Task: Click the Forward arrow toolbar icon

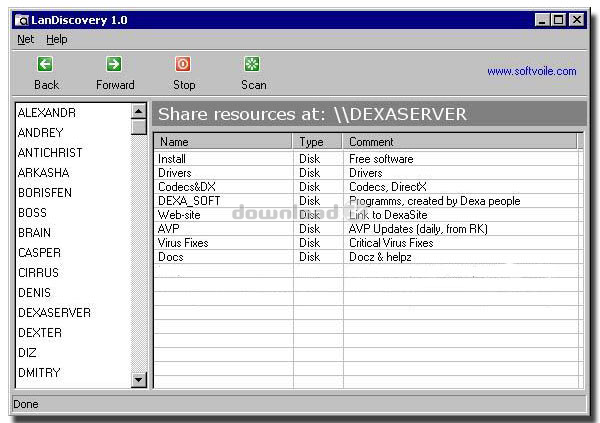Action: pos(114,65)
